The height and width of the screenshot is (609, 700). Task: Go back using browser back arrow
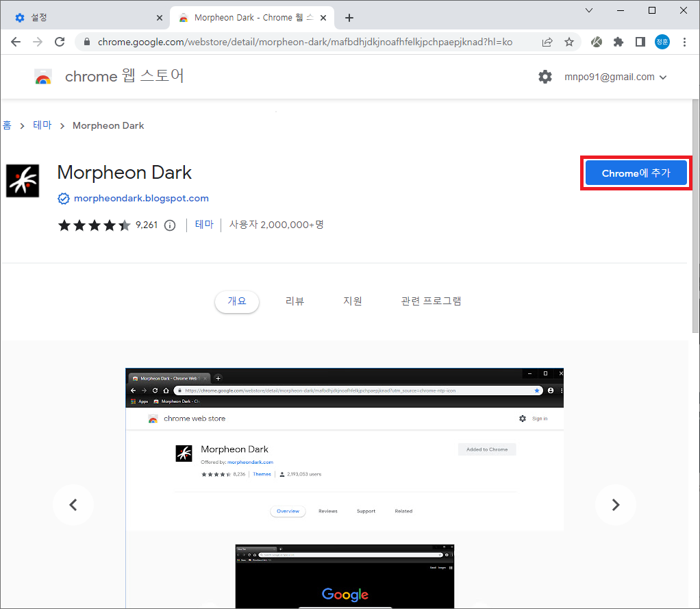[16, 42]
